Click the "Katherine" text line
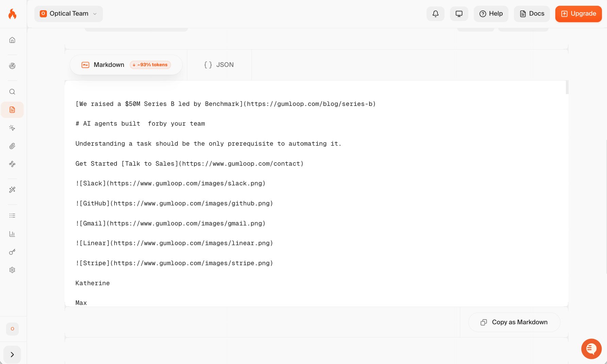 pos(92,283)
